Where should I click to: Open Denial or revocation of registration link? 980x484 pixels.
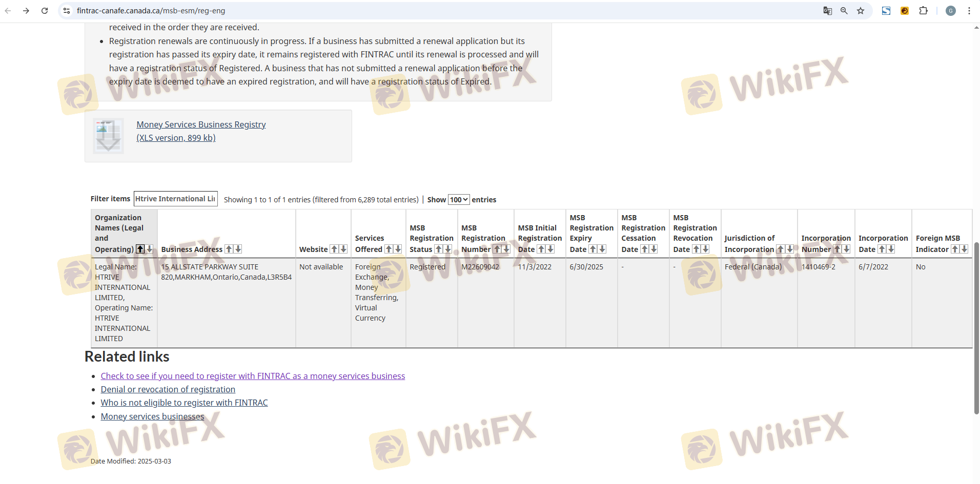pyautogui.click(x=168, y=389)
